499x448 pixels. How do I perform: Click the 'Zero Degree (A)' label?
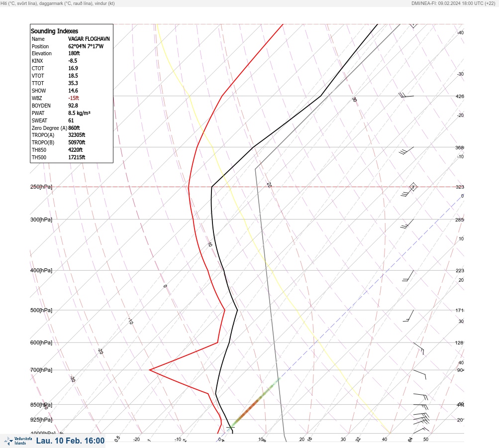tap(49, 128)
